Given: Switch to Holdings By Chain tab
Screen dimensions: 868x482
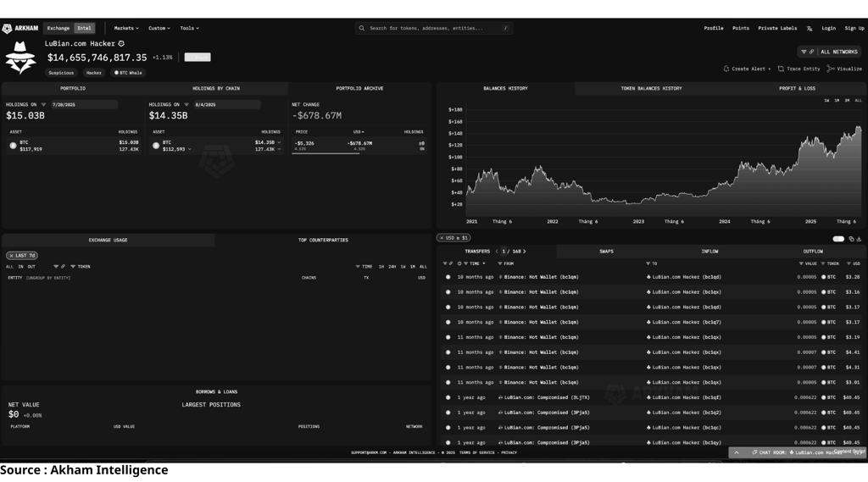Looking at the screenshot, I should [216, 89].
